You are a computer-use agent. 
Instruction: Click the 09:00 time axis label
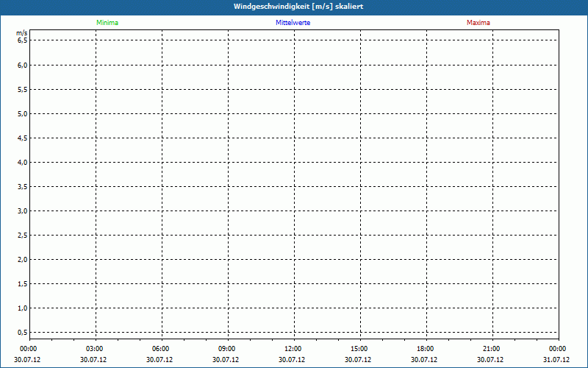(x=227, y=349)
